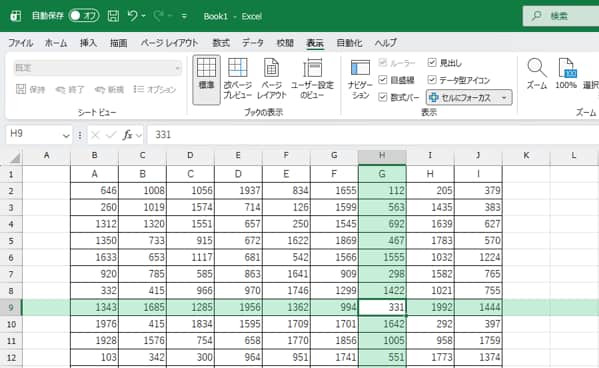
Task: Switch to the 挿入 tab
Action: [x=88, y=43]
